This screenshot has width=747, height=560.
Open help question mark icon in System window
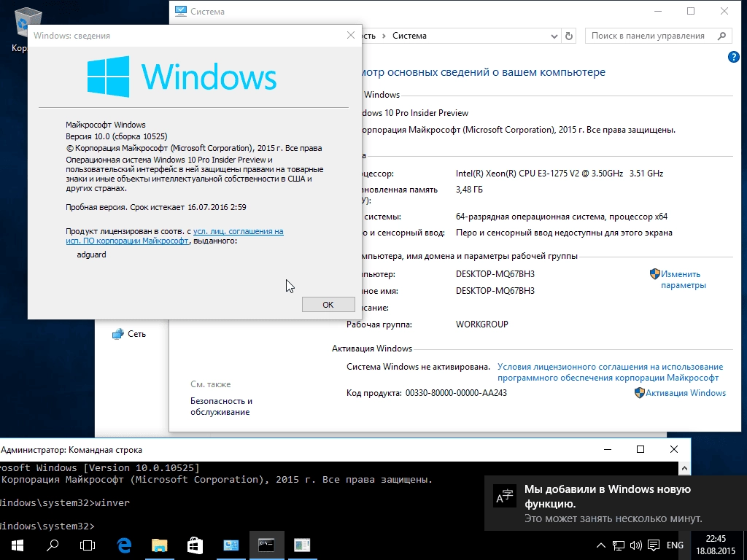pyautogui.click(x=734, y=57)
